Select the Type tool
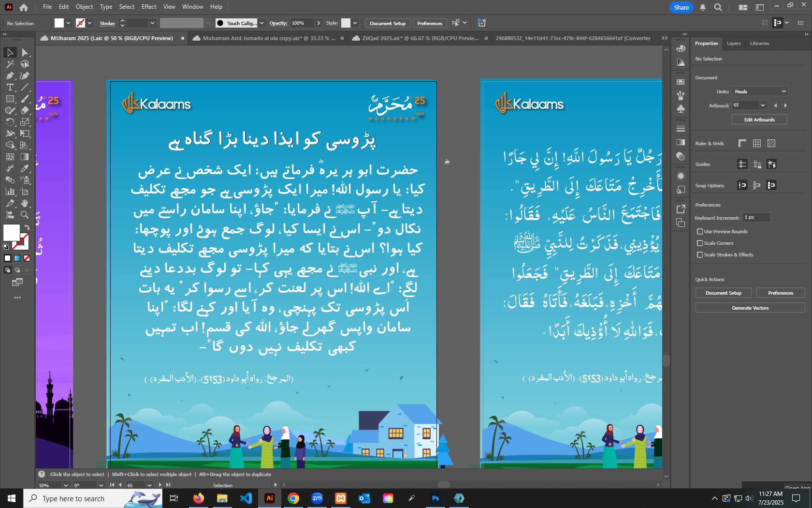 pyautogui.click(x=10, y=87)
